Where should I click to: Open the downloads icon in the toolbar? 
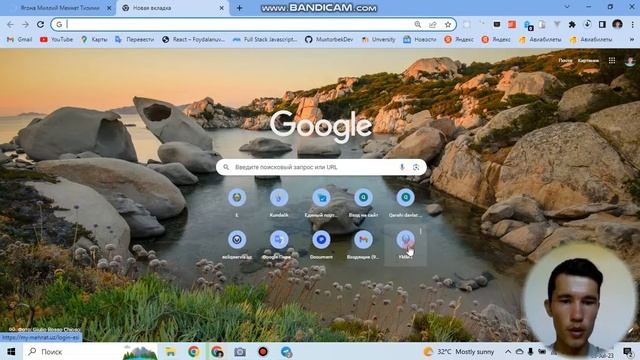(587, 24)
